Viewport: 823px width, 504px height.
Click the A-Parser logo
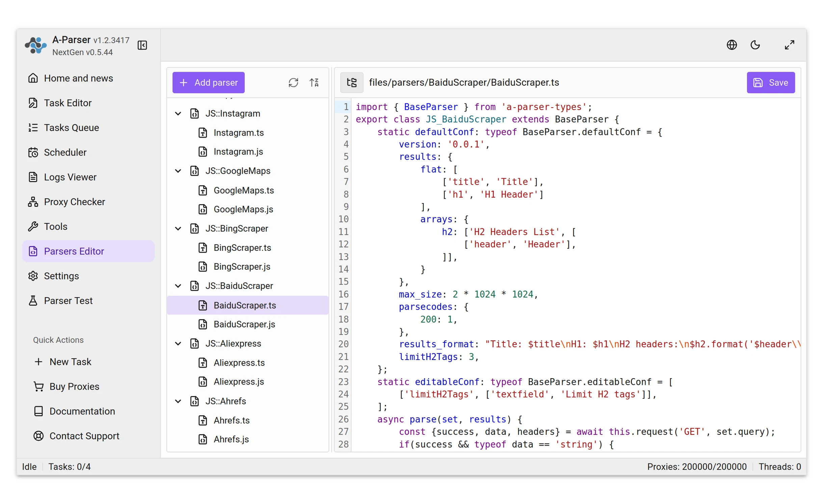point(35,45)
